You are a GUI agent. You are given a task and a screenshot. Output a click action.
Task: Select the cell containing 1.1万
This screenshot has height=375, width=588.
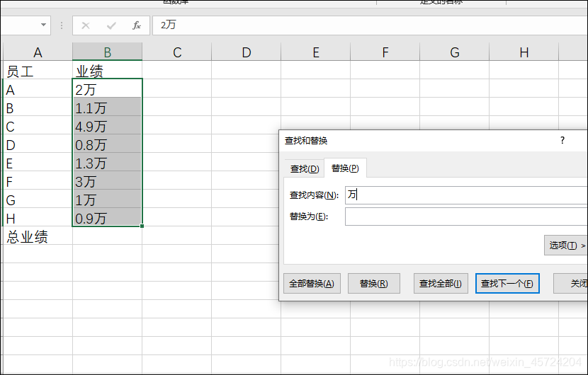point(107,107)
